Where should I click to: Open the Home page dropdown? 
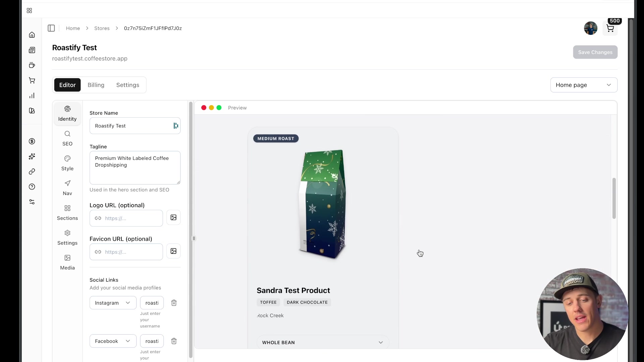coord(584,85)
